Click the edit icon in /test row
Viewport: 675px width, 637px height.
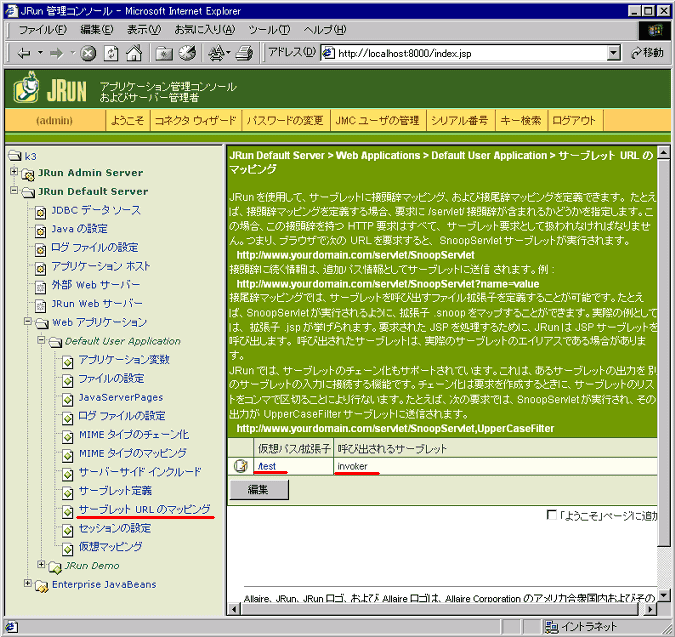241,466
